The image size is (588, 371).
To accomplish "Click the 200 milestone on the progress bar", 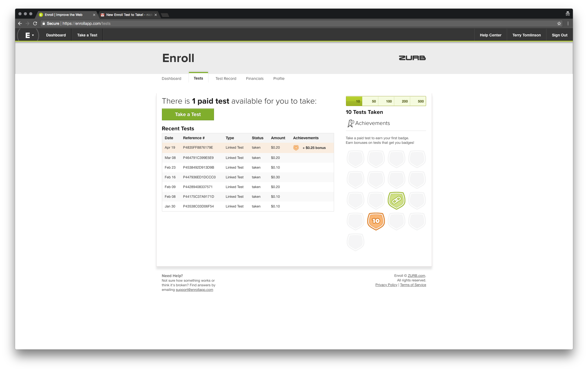I will coord(402,101).
